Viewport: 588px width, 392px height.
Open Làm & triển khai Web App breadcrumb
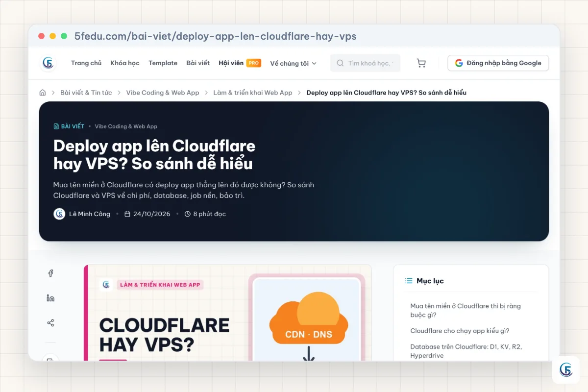tap(253, 93)
